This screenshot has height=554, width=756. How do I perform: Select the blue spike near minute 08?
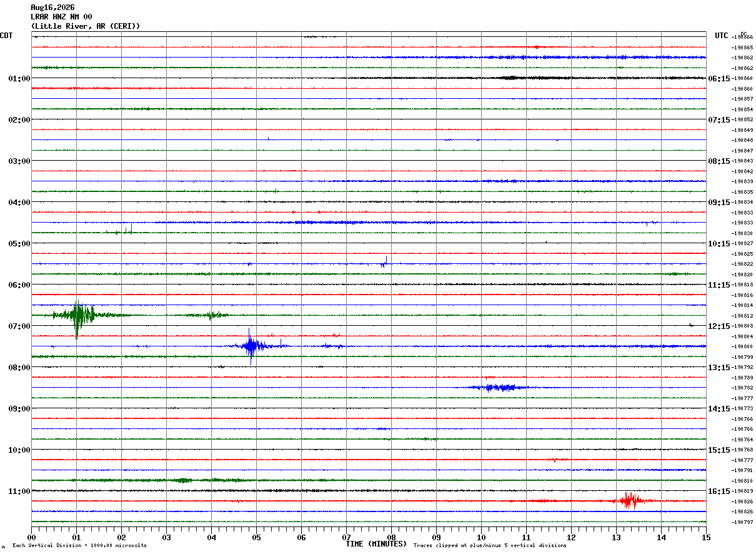[x=384, y=262]
